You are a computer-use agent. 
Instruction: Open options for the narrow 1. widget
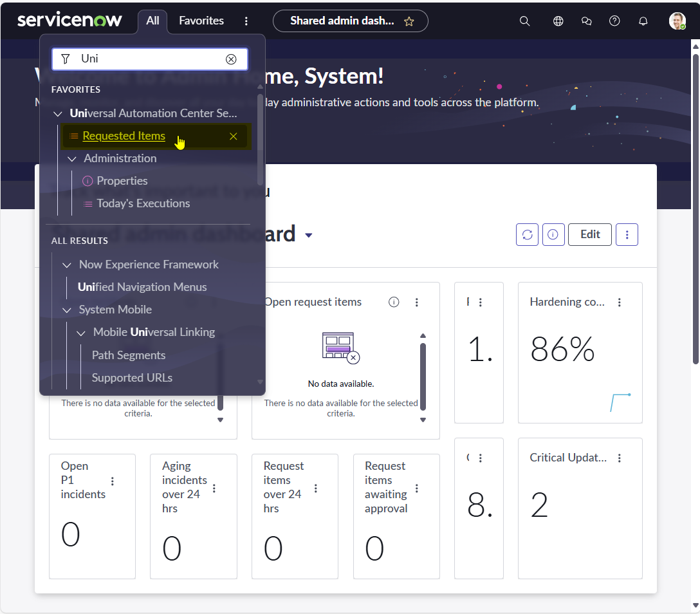tap(481, 302)
